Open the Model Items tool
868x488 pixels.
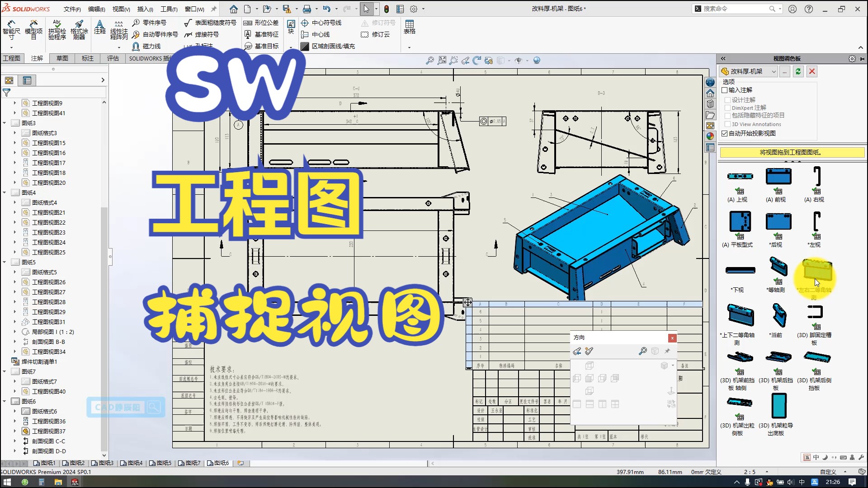tap(33, 30)
